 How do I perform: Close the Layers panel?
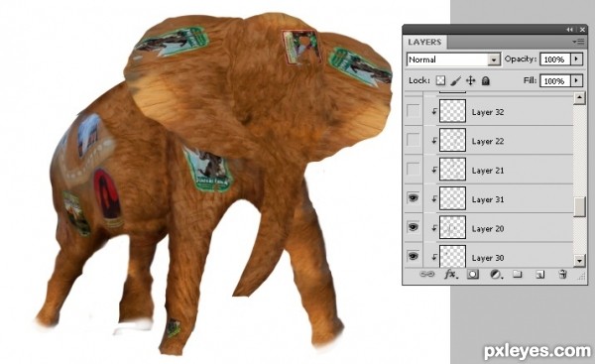point(582,30)
